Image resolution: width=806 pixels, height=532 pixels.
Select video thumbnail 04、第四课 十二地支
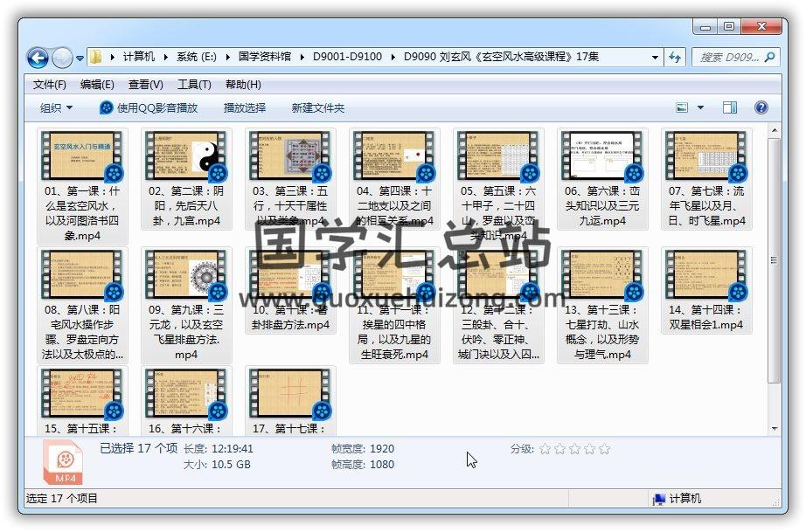[394, 155]
